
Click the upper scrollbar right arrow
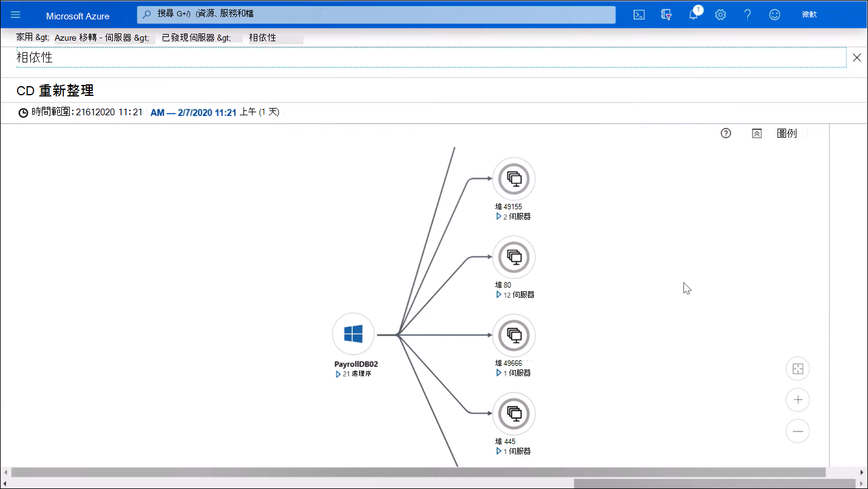(862, 472)
